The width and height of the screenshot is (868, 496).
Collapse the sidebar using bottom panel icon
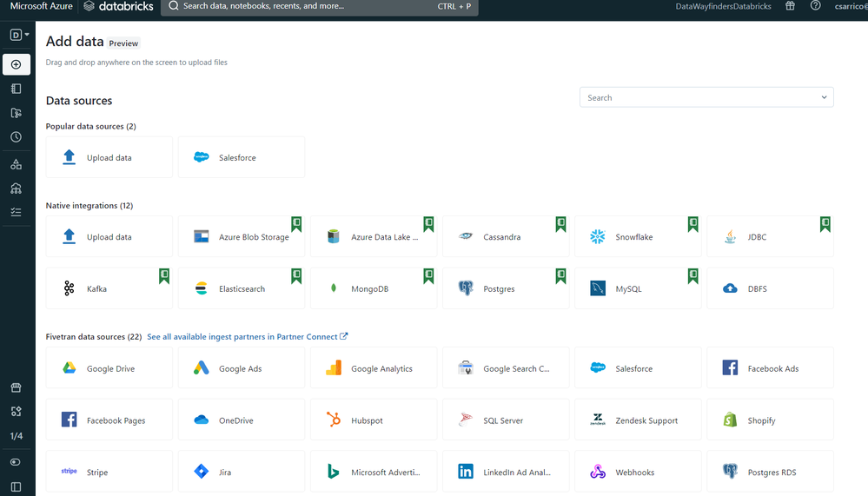click(17, 486)
